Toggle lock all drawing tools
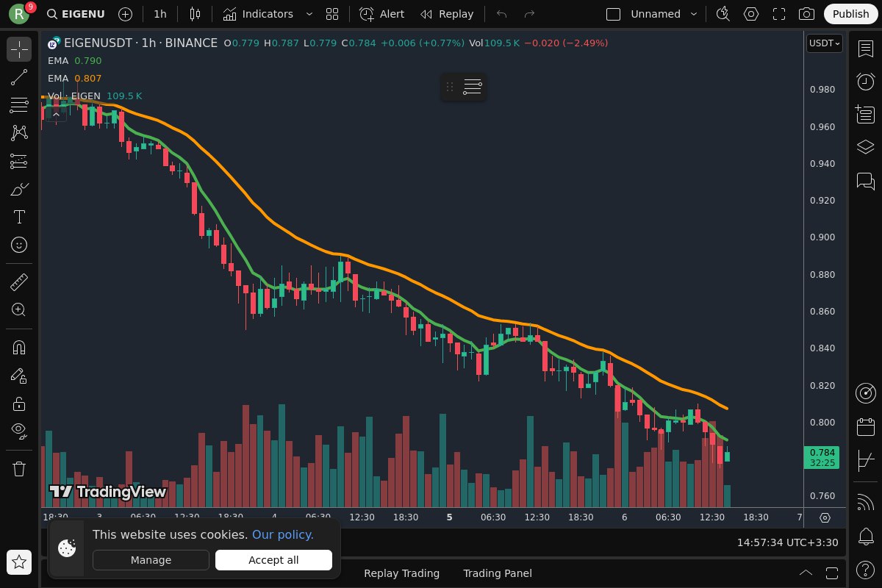 (19, 403)
